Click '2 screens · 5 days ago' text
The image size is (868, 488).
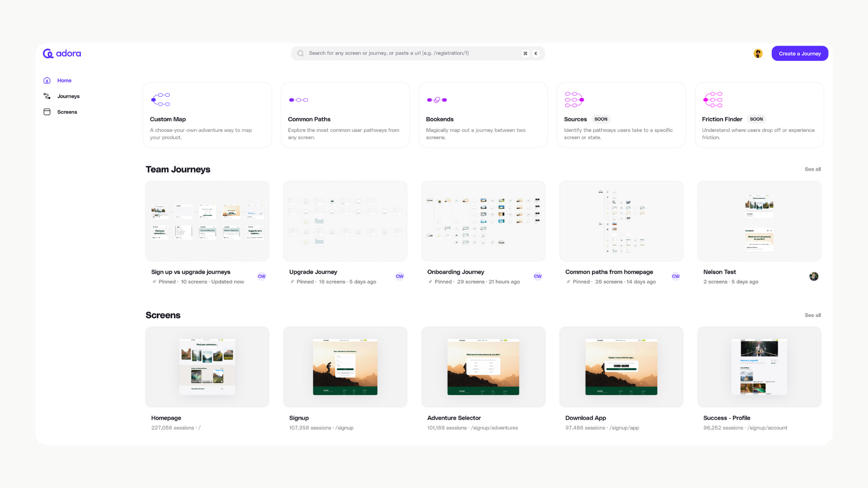point(731,282)
